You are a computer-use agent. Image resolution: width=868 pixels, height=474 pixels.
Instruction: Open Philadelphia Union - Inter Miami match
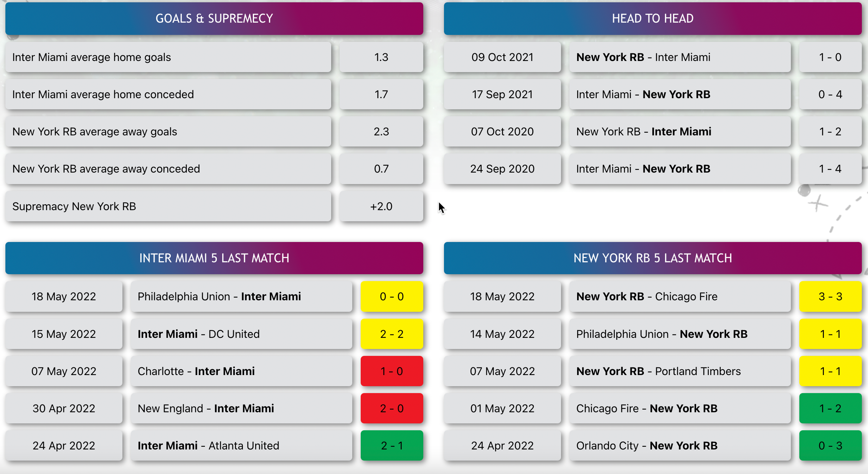(x=241, y=296)
